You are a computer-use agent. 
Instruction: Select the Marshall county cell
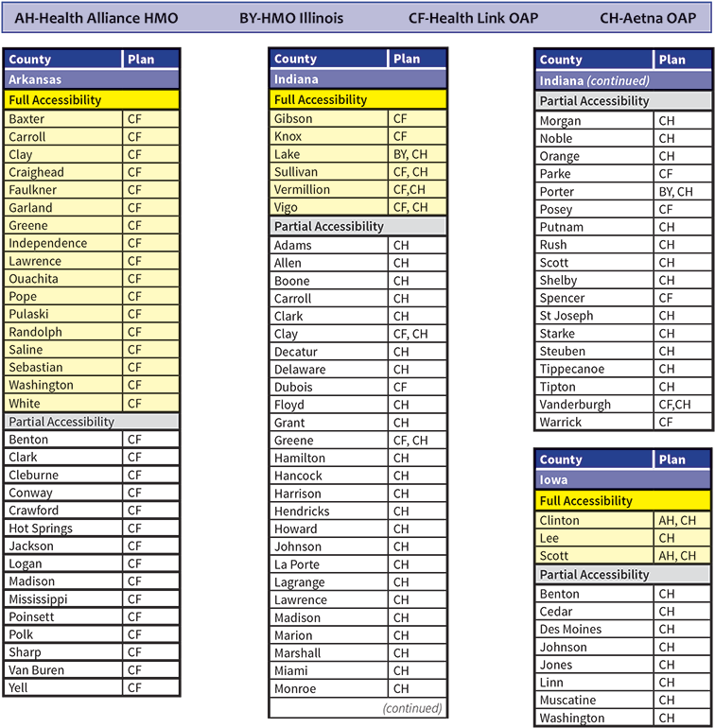[x=328, y=653]
